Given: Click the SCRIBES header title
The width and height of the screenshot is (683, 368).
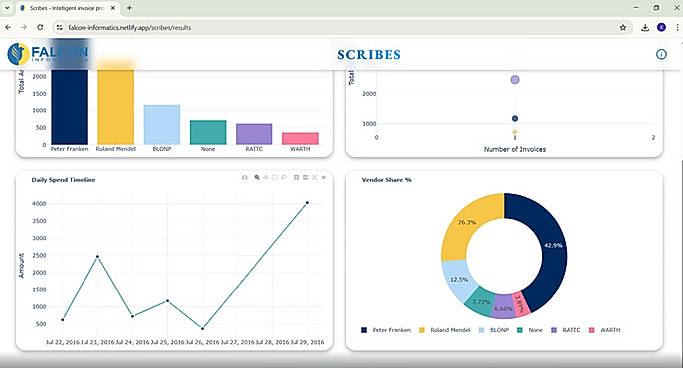Looking at the screenshot, I should tap(369, 55).
